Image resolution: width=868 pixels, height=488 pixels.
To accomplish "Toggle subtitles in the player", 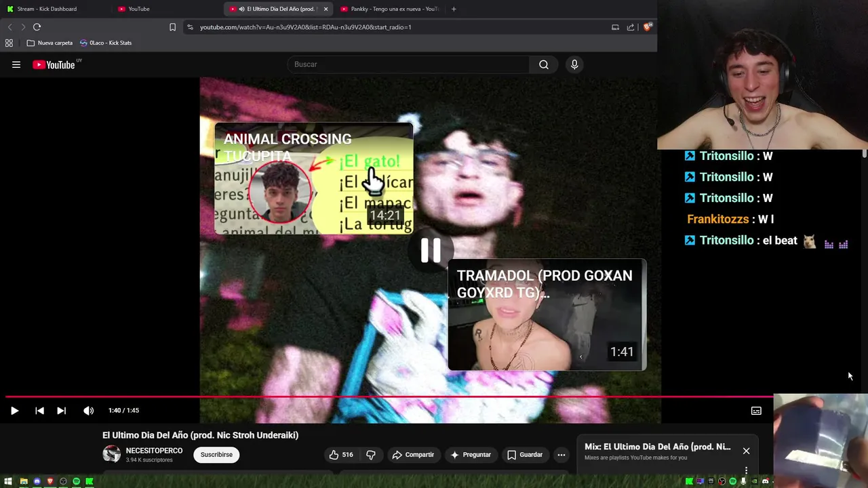I will 756,411.
